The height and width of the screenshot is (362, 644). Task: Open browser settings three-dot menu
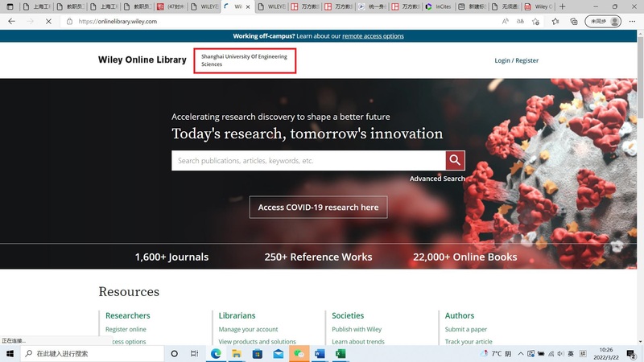(x=631, y=22)
